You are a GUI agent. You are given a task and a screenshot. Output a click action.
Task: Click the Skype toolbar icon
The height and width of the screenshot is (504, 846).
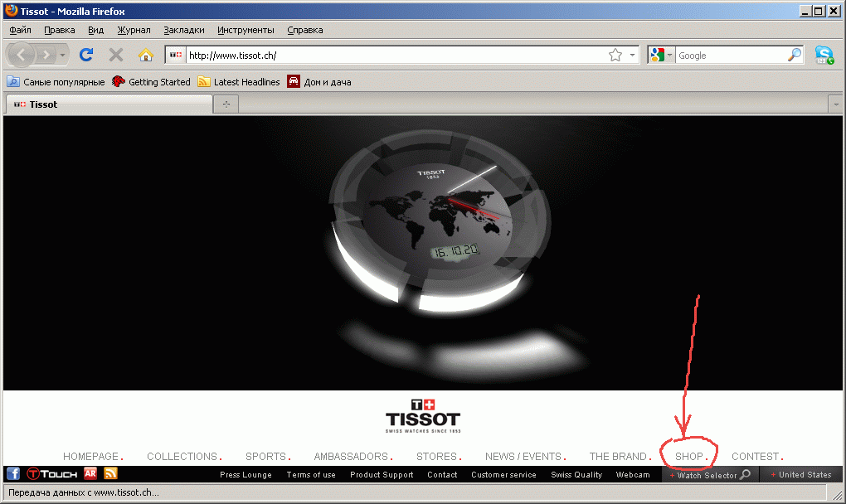[x=824, y=56]
